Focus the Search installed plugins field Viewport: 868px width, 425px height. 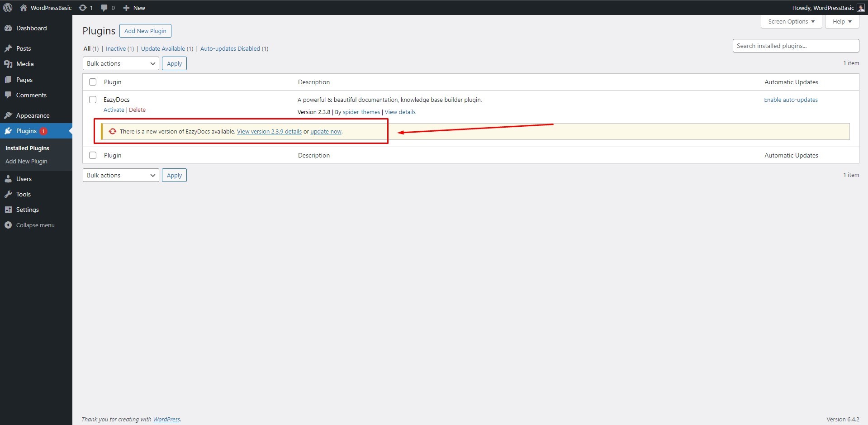tap(796, 46)
